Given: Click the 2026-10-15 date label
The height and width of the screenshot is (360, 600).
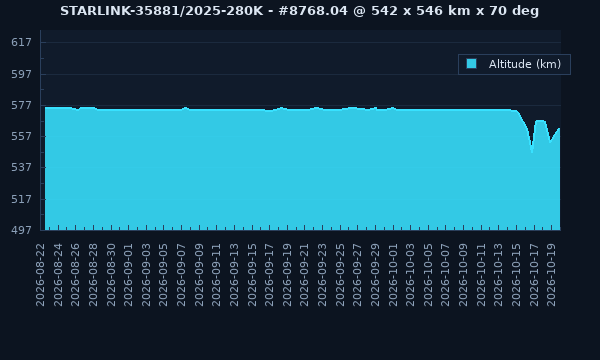Looking at the screenshot, I should pos(516,275).
